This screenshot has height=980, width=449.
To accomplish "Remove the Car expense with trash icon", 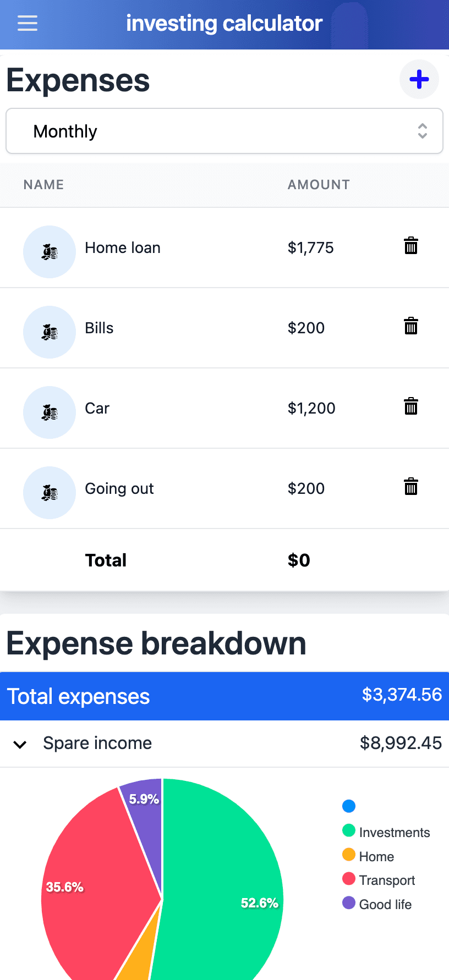I will pyautogui.click(x=411, y=406).
